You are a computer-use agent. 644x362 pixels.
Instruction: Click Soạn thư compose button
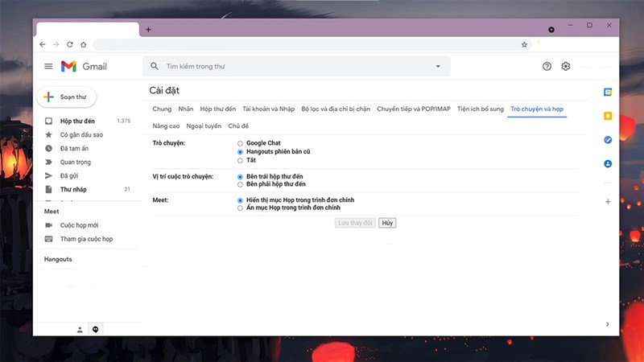[x=67, y=97]
